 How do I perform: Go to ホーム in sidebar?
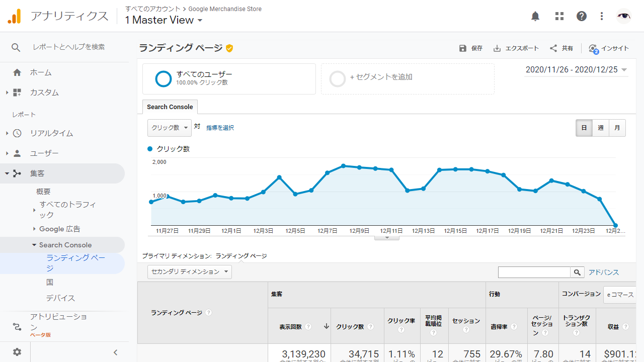[x=41, y=72]
